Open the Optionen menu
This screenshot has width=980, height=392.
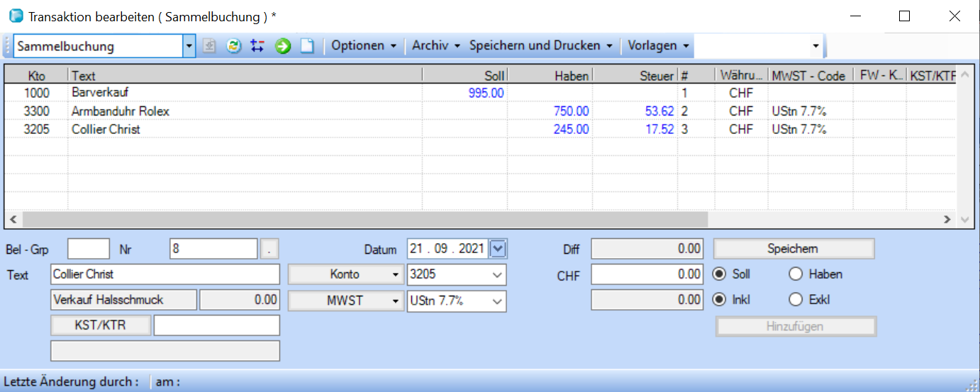363,46
